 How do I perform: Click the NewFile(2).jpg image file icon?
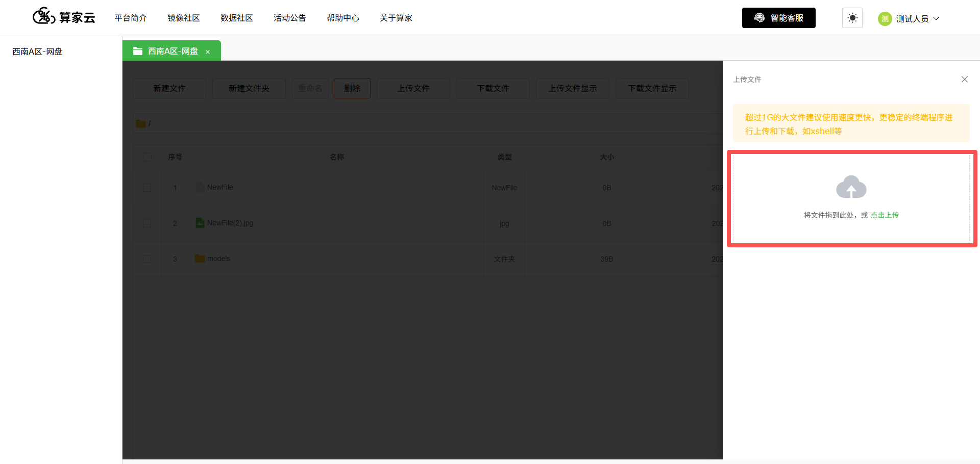click(x=200, y=223)
